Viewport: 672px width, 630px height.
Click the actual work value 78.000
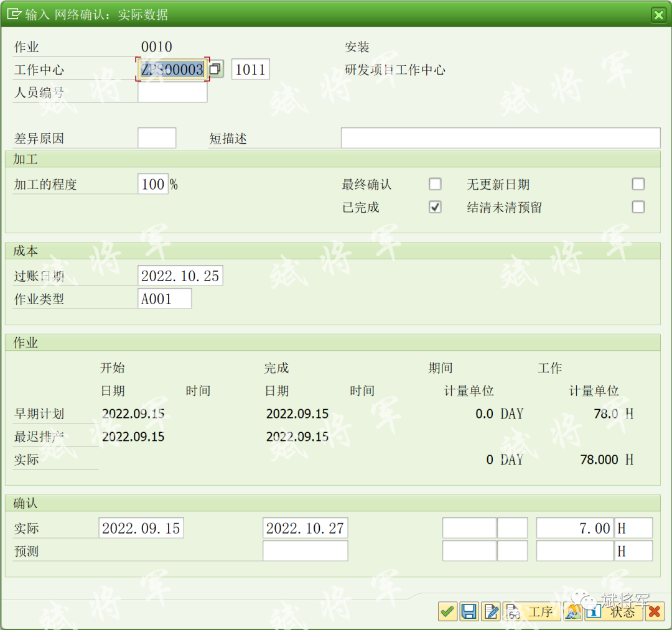pyautogui.click(x=599, y=460)
